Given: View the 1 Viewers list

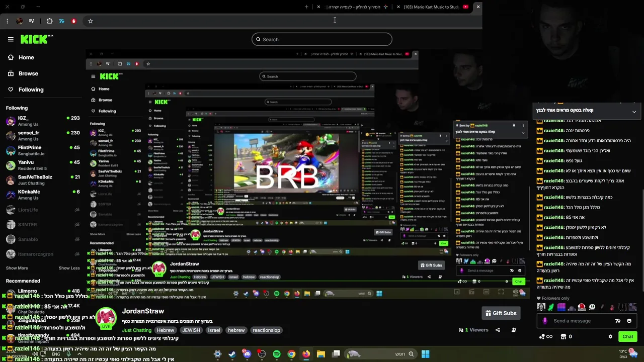Looking at the screenshot, I should [x=473, y=330].
